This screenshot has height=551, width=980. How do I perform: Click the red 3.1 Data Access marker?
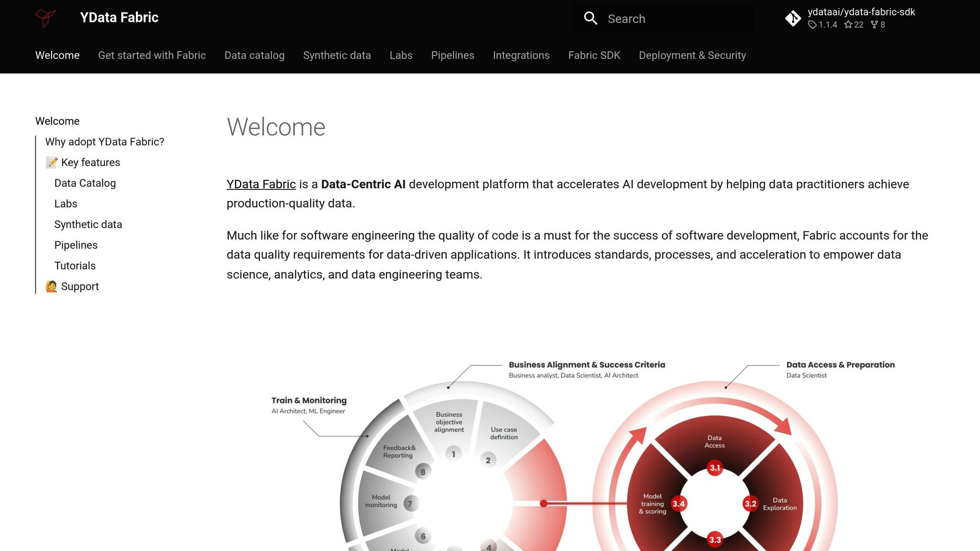714,468
